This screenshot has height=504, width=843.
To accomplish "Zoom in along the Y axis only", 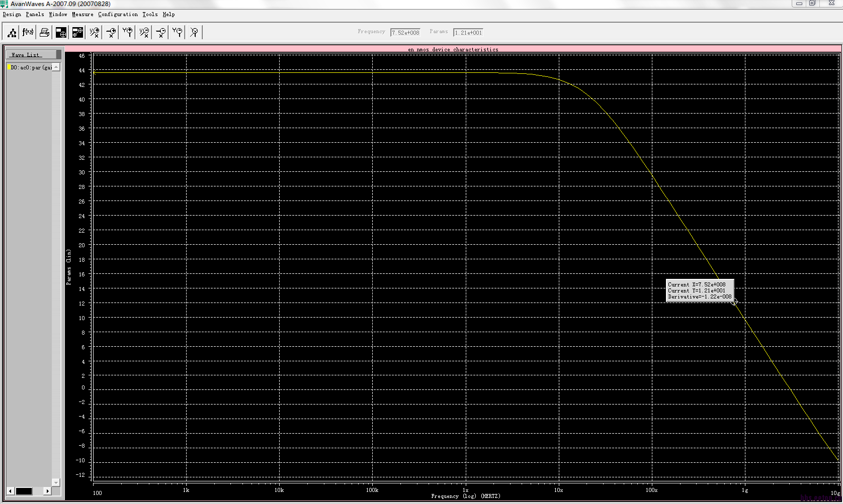I will point(128,33).
